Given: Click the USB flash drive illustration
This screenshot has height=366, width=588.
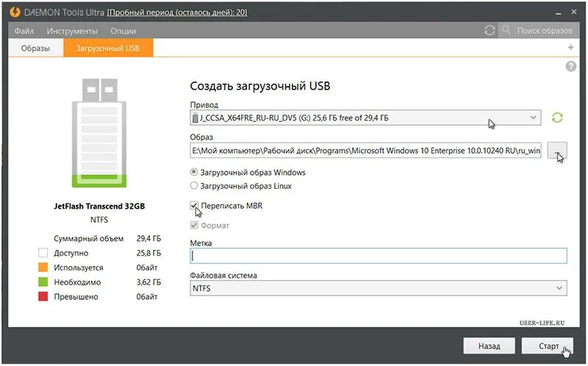Looking at the screenshot, I should (99, 133).
